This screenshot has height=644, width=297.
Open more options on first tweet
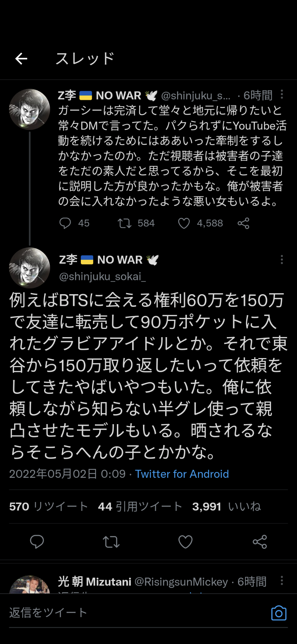coord(282,94)
